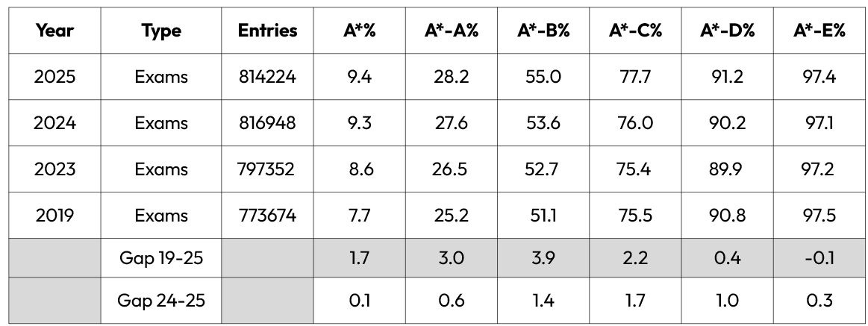Select the Gap 24-25 row label
The height and width of the screenshot is (326, 868).
pos(161,302)
